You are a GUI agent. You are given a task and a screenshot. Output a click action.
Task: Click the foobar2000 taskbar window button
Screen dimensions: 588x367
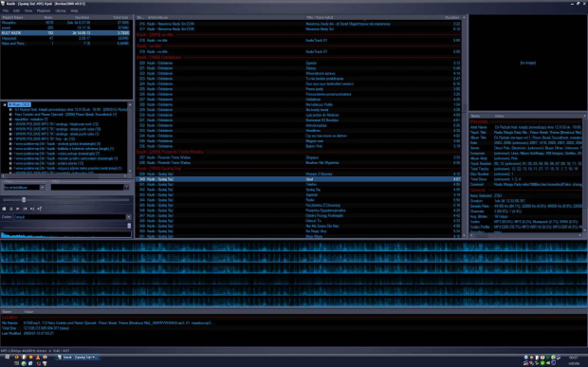click(79, 358)
